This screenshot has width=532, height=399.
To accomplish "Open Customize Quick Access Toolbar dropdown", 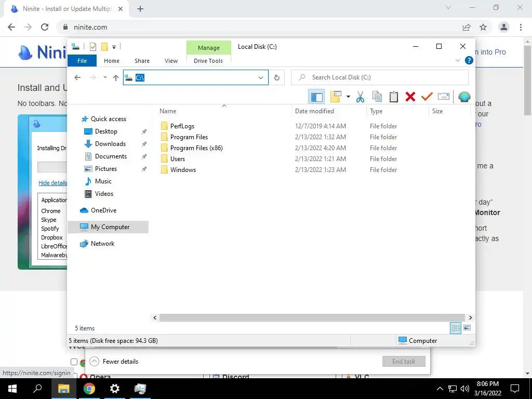I will [x=114, y=47].
